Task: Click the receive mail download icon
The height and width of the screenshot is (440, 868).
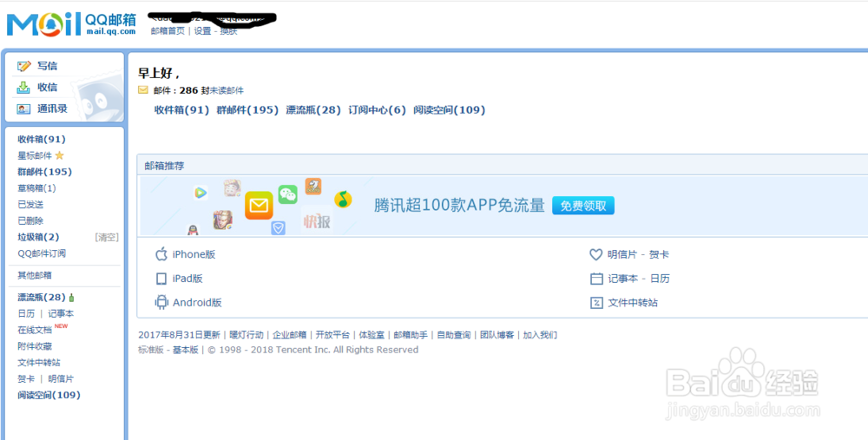Action: (23, 88)
